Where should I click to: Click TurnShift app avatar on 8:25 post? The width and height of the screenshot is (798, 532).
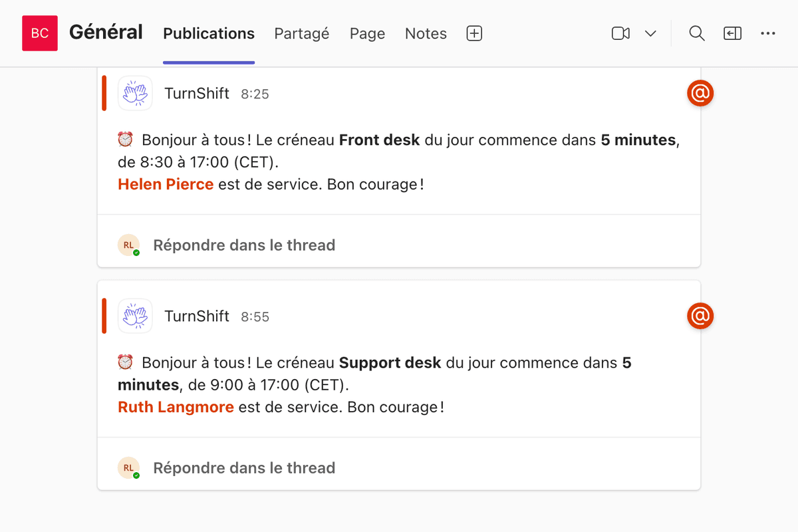[x=135, y=93]
